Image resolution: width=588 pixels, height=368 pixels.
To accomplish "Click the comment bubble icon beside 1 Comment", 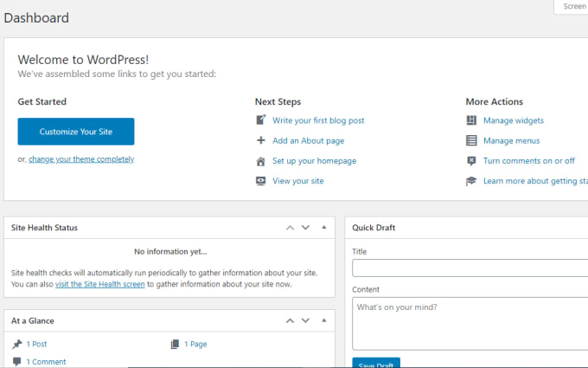I will (x=17, y=362).
